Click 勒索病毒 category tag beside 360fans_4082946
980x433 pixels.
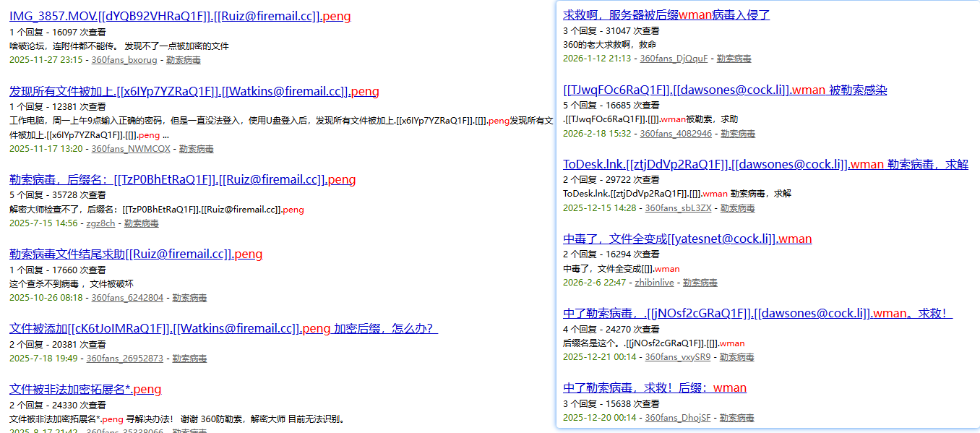[737, 134]
